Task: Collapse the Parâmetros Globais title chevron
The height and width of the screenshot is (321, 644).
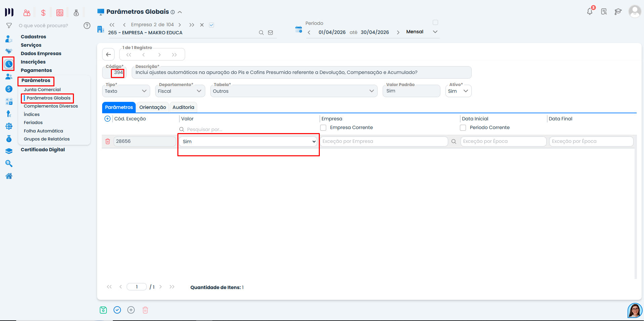Action: (180, 12)
